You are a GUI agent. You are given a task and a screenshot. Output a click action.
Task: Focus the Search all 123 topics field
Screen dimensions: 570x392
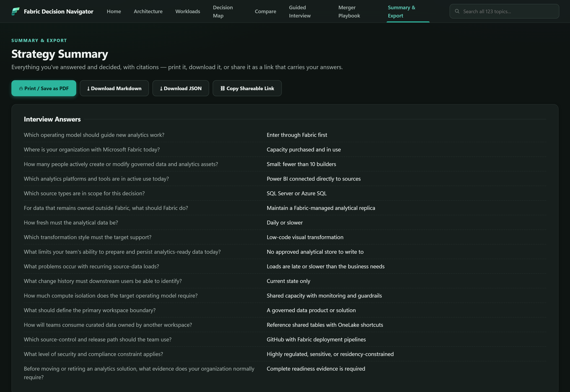(504, 11)
